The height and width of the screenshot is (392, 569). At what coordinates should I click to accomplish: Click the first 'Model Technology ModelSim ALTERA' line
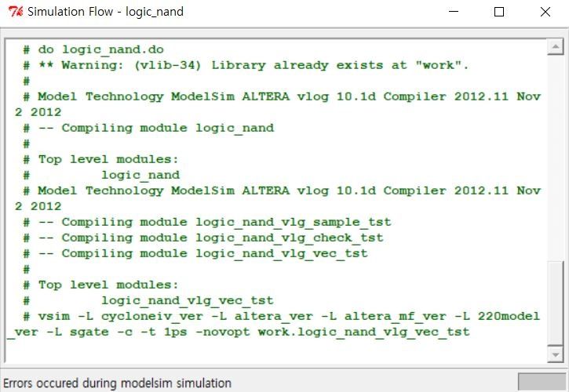click(278, 104)
